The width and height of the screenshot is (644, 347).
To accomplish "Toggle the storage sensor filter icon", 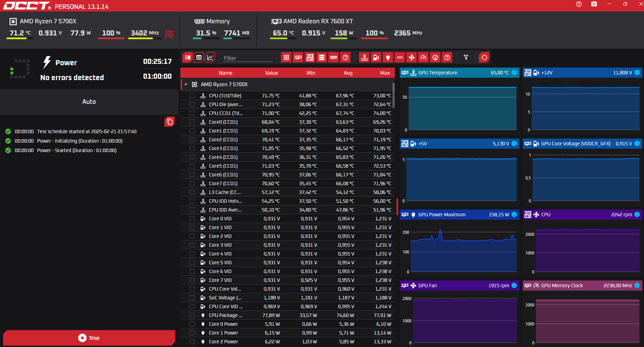I will click(x=322, y=57).
